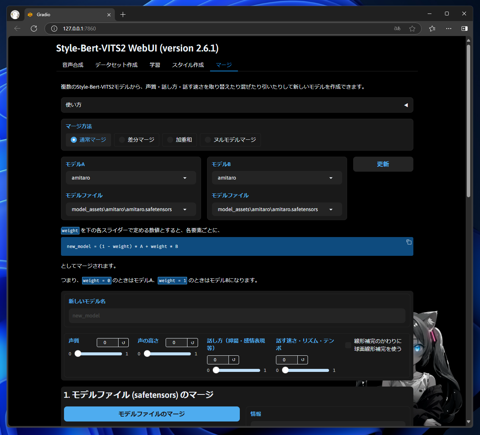The image size is (480, 435).
Task: Click the page vertical scrollbar thumb
Action: (x=468, y=120)
